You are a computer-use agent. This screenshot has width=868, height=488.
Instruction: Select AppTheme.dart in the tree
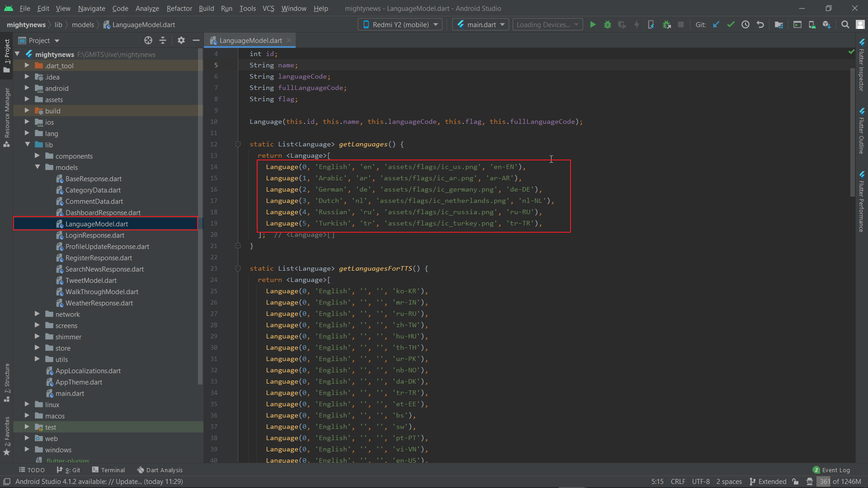click(x=79, y=382)
